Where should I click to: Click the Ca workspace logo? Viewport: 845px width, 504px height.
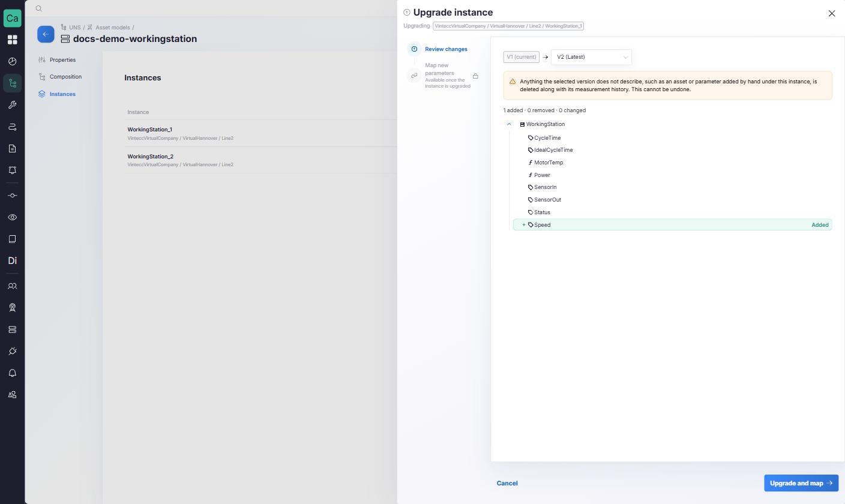[12, 18]
